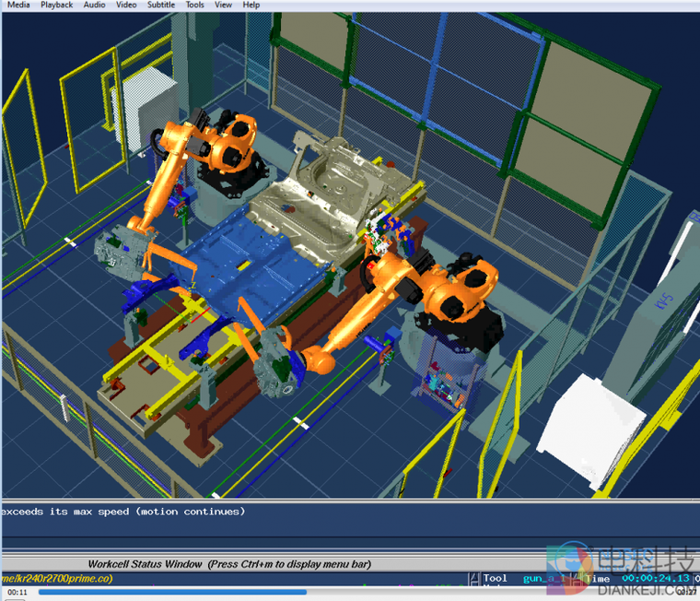Open the Subtitle menu
Viewport: 700px width, 601px height.
161,5
